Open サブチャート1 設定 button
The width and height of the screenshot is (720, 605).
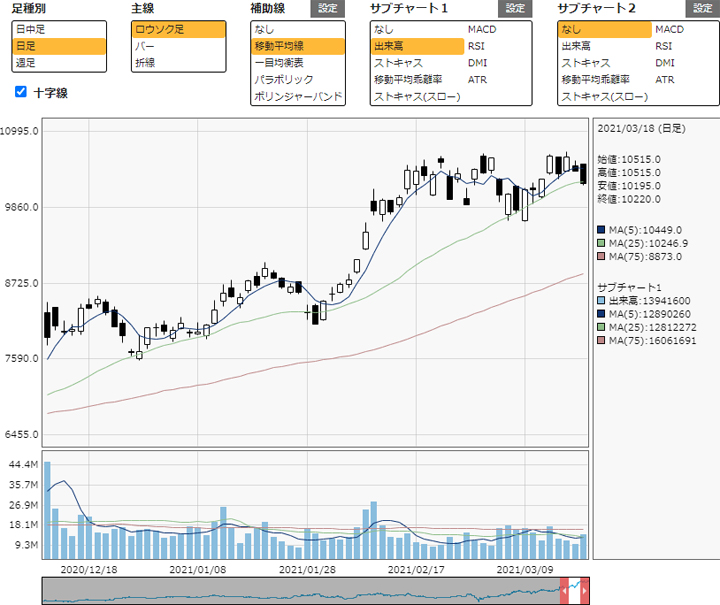pyautogui.click(x=515, y=9)
